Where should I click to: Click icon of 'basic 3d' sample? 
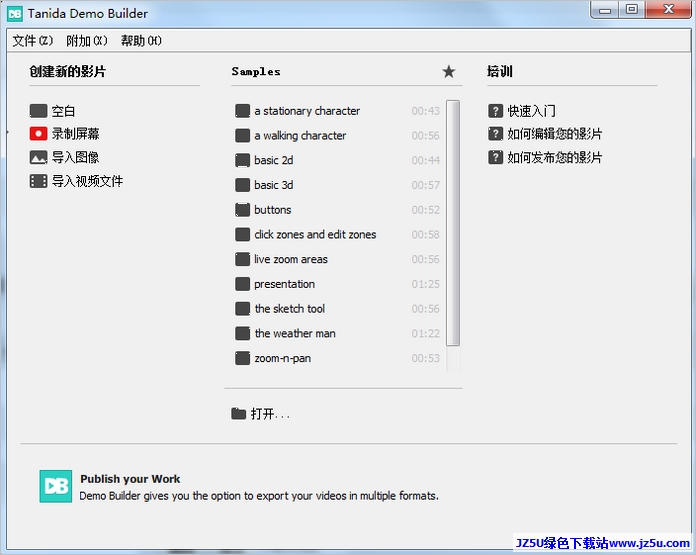click(x=242, y=185)
